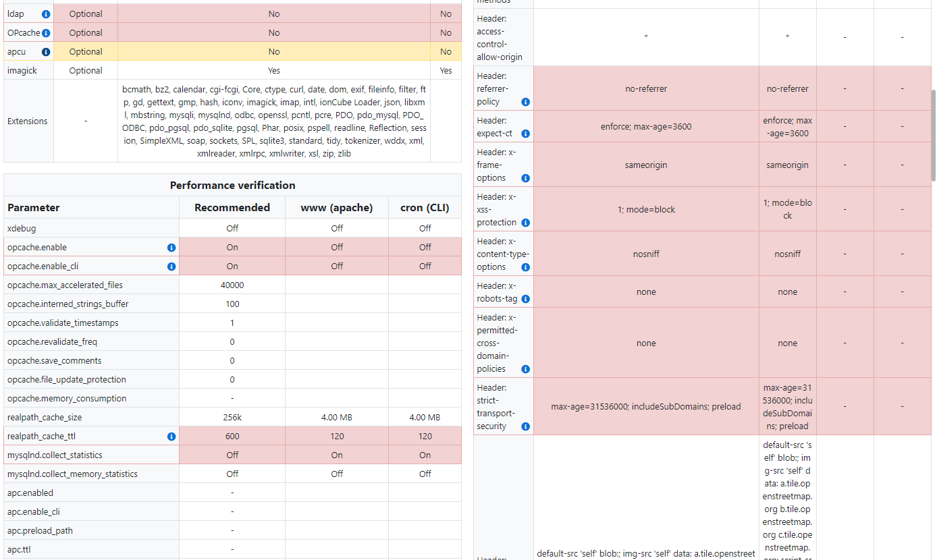Click the realpath_cache_ttl info icon
This screenshot has height=560, width=937.
pyautogui.click(x=171, y=437)
